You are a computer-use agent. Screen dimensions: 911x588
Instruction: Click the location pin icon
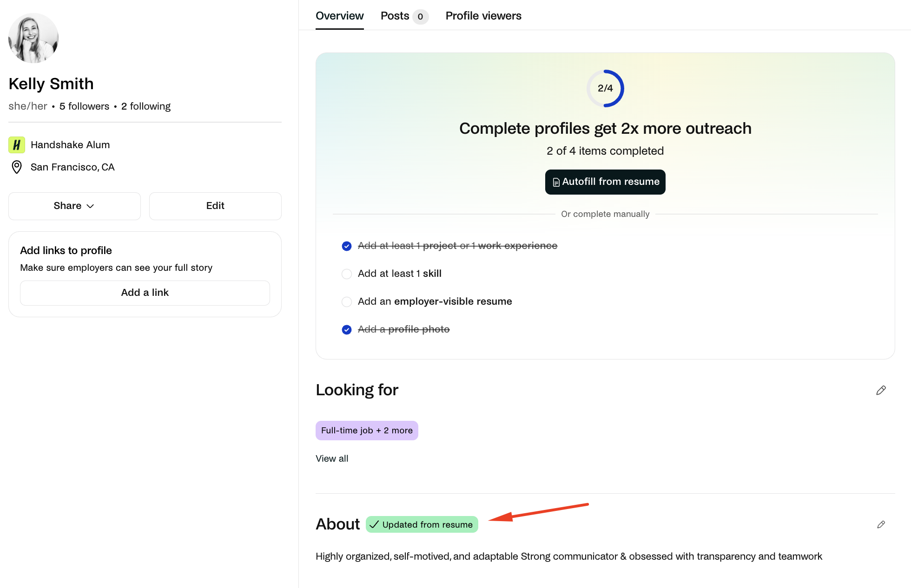(17, 167)
